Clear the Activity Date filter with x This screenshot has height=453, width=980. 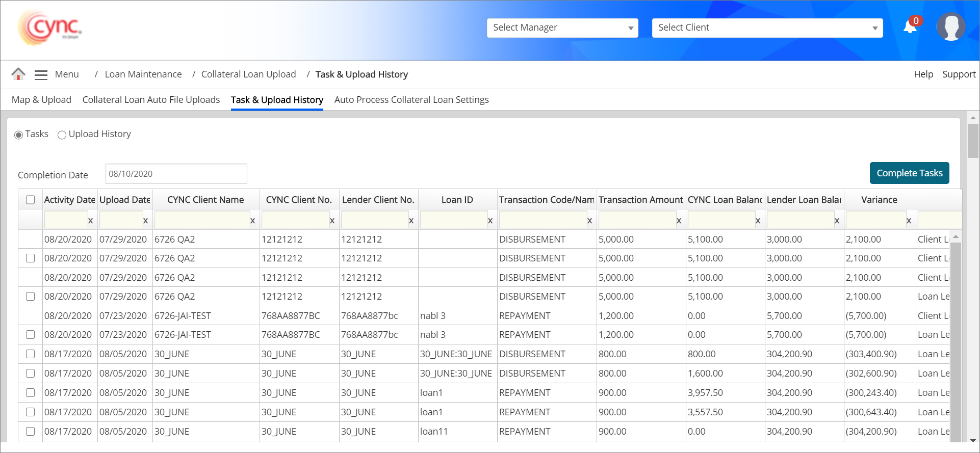[90, 221]
